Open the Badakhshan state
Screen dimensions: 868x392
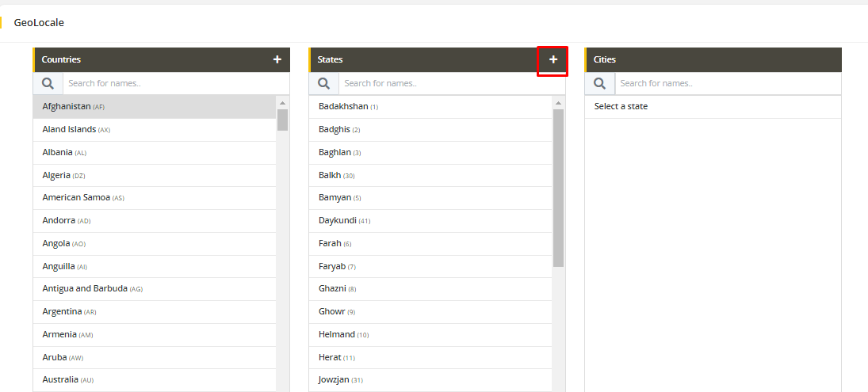(343, 106)
